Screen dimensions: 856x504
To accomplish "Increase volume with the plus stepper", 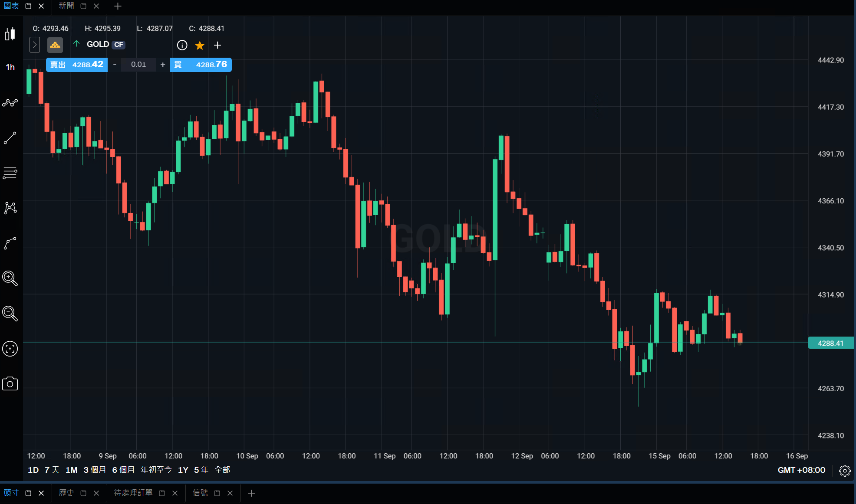I will pos(163,65).
